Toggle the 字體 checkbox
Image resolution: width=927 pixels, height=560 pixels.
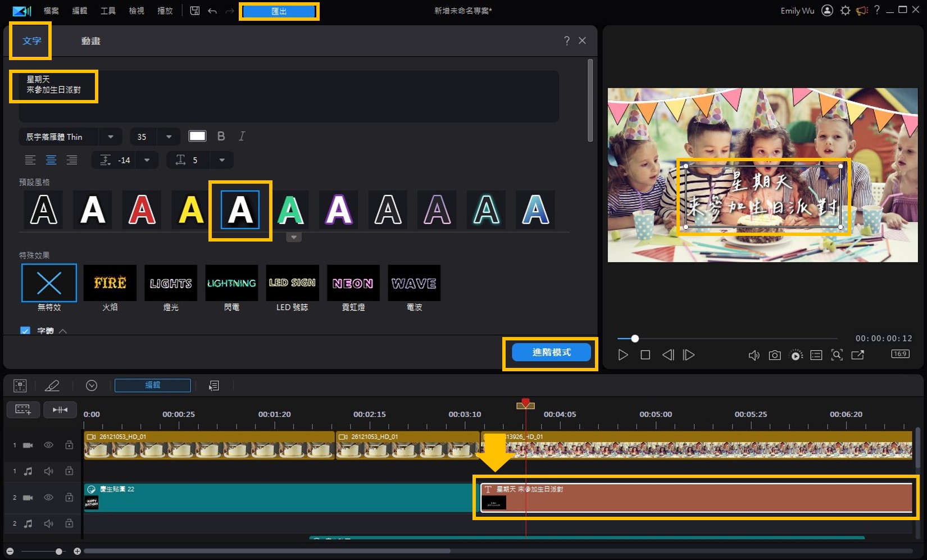click(25, 331)
